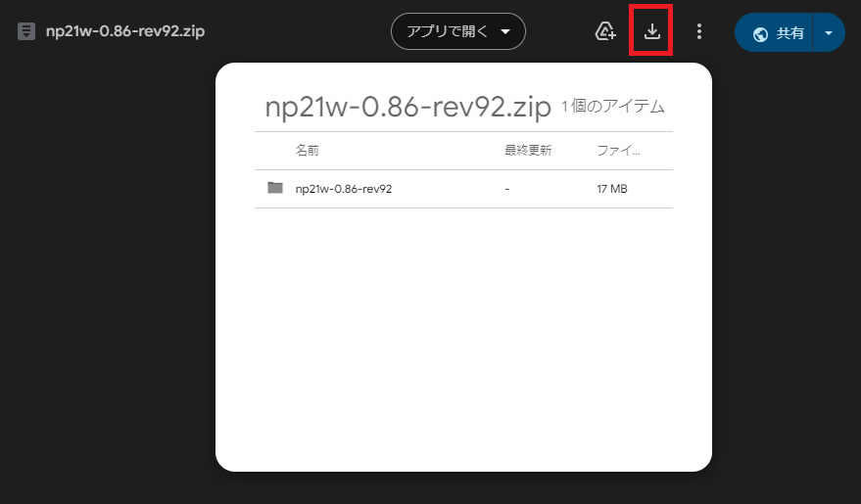Open the np21w-0.86-rev92 folder entry
The height and width of the screenshot is (504, 861).
tap(344, 188)
